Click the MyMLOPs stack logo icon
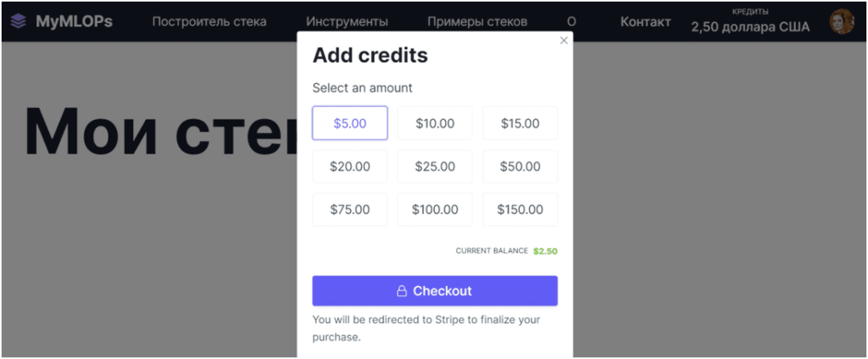The image size is (868, 359). click(x=19, y=21)
